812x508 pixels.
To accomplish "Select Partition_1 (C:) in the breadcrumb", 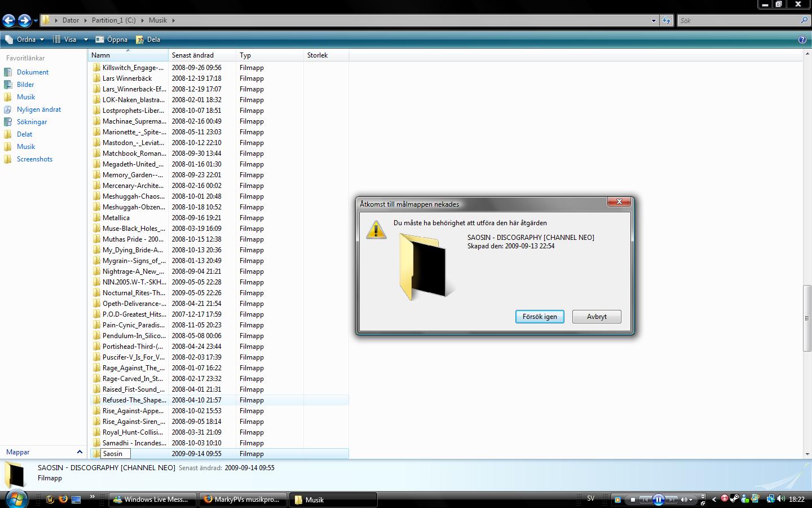I will (114, 20).
